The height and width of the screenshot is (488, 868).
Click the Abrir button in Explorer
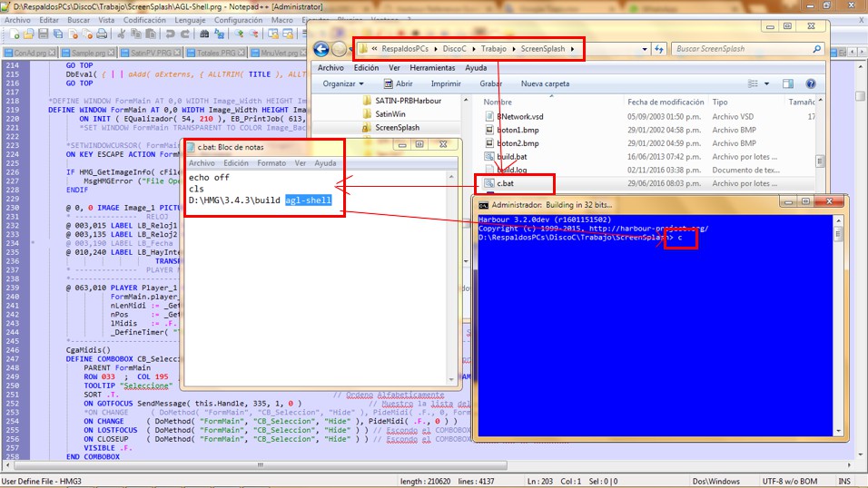398,83
